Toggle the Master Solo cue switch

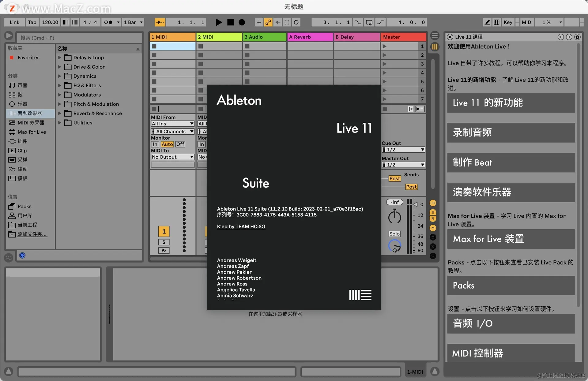pos(394,234)
